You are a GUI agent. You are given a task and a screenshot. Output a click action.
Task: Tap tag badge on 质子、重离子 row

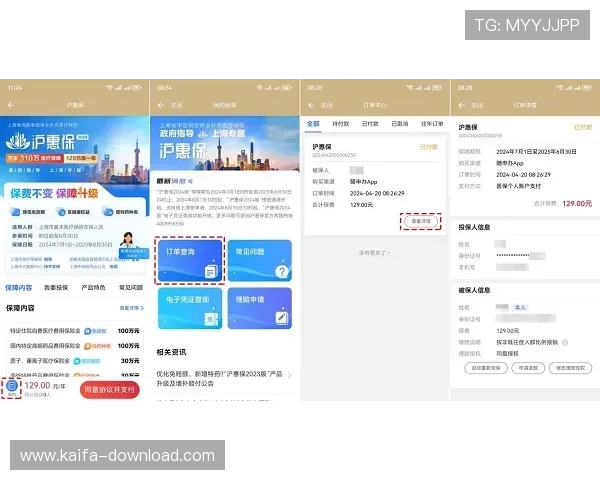(87, 361)
